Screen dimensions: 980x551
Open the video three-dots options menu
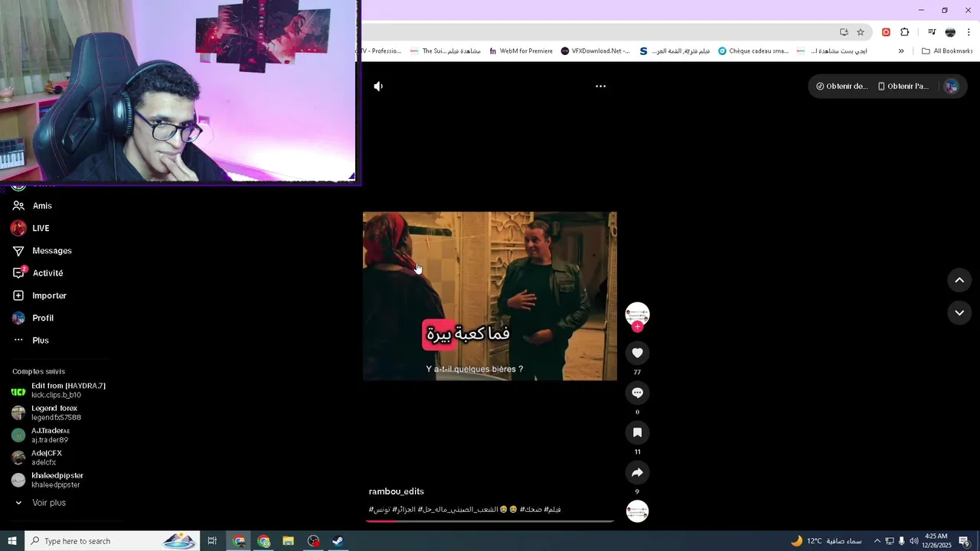tap(601, 86)
